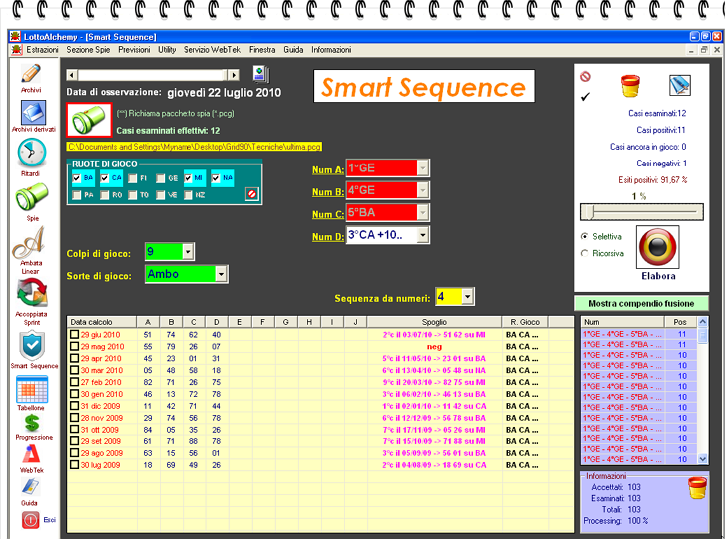
Task: Uncheck the MI wheel checkbox
Action: [x=188, y=178]
